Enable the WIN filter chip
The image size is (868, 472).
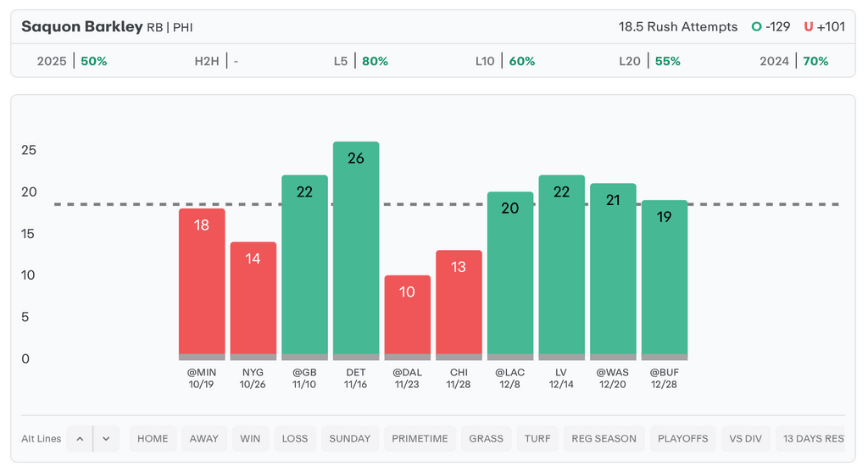[x=250, y=439]
